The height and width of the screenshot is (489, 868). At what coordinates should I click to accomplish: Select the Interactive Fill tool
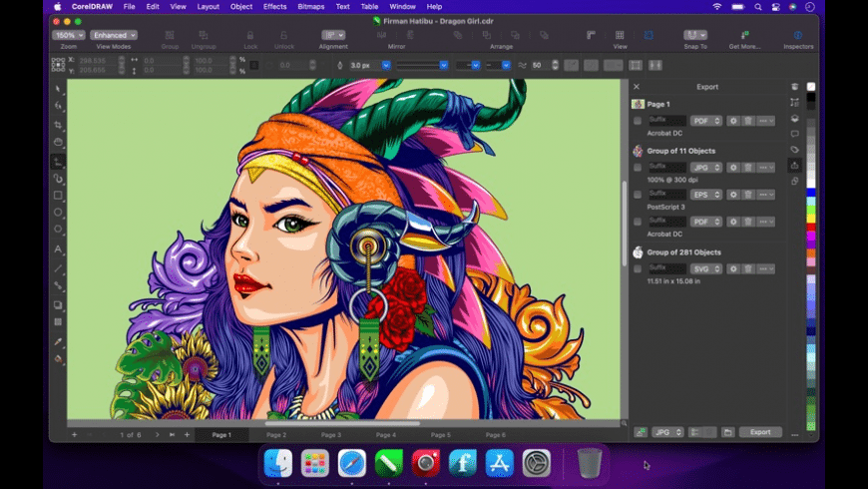[58, 359]
